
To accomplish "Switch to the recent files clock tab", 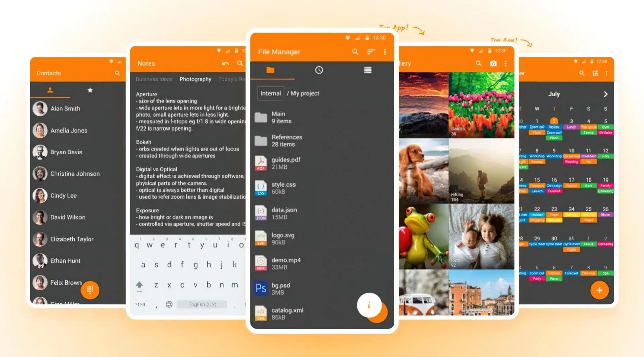I will tap(319, 70).
